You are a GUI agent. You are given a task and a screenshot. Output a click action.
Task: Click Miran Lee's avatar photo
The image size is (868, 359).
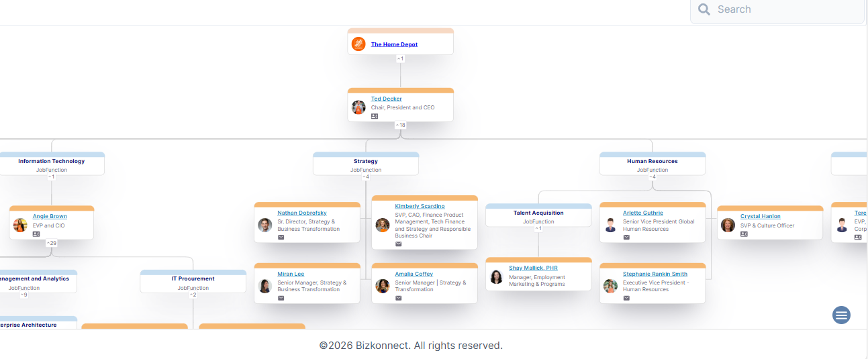point(265,286)
